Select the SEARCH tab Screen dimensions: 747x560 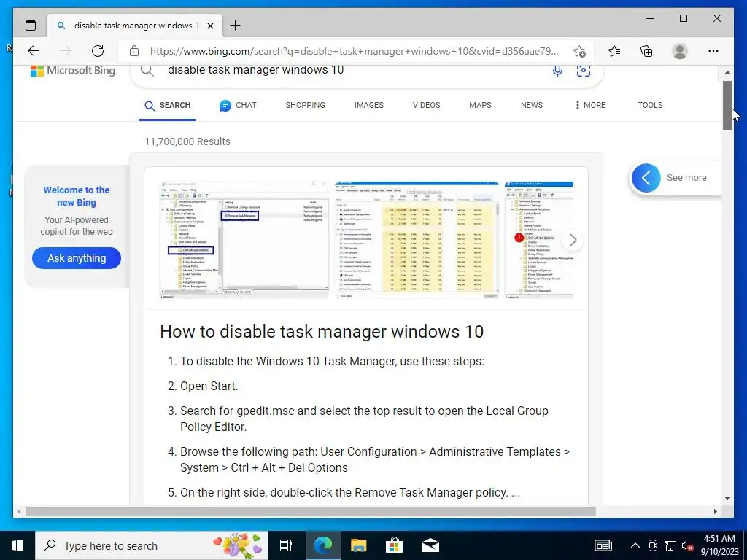click(x=167, y=105)
